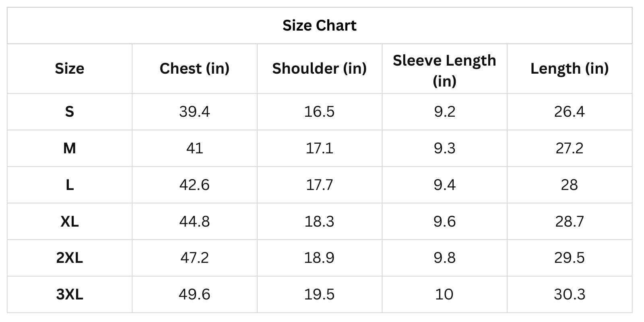The width and height of the screenshot is (644, 322).
Task: Select the shoulder value 17.1
Action: tap(319, 148)
